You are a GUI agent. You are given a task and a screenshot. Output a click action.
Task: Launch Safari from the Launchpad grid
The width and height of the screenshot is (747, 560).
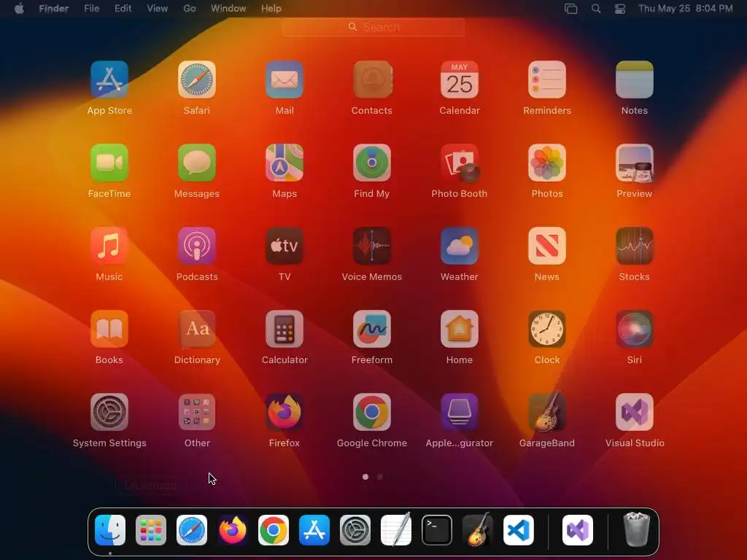click(197, 79)
